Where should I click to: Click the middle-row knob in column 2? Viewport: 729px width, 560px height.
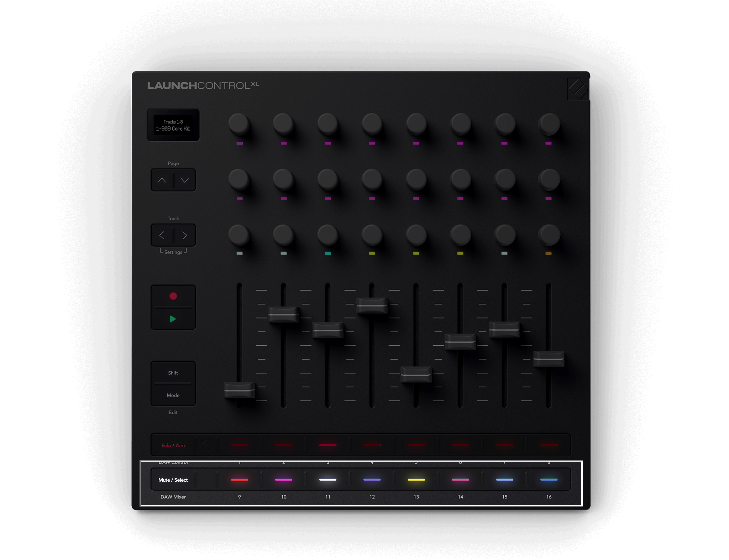coord(283,179)
